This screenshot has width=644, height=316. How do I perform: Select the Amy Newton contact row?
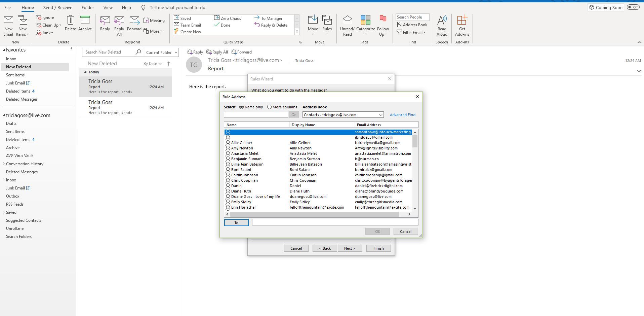pos(319,148)
